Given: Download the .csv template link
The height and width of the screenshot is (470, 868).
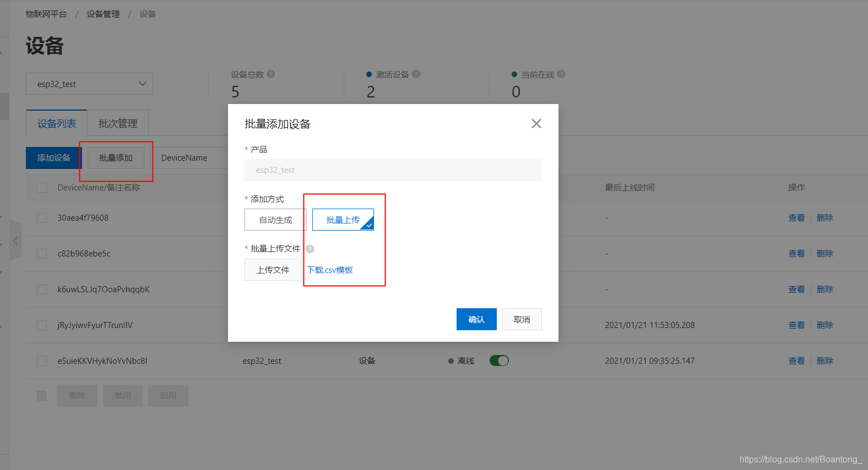Looking at the screenshot, I should tap(330, 270).
